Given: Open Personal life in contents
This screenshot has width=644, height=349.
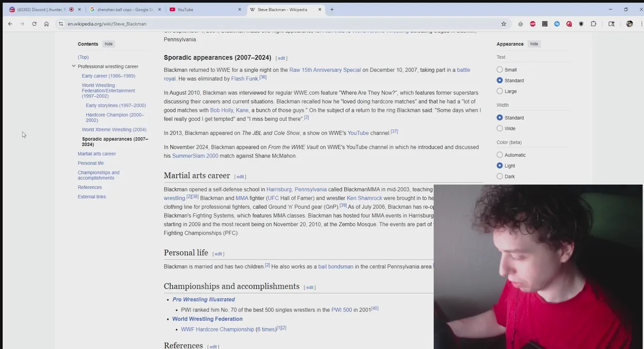Looking at the screenshot, I should [91, 163].
